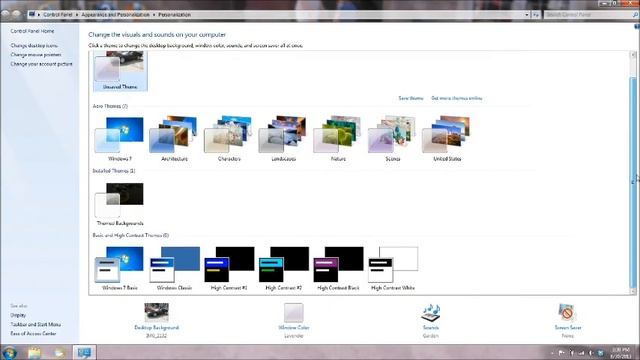This screenshot has width=640, height=360.
Task: Open Change mouse pointers link
Action: [x=36, y=55]
